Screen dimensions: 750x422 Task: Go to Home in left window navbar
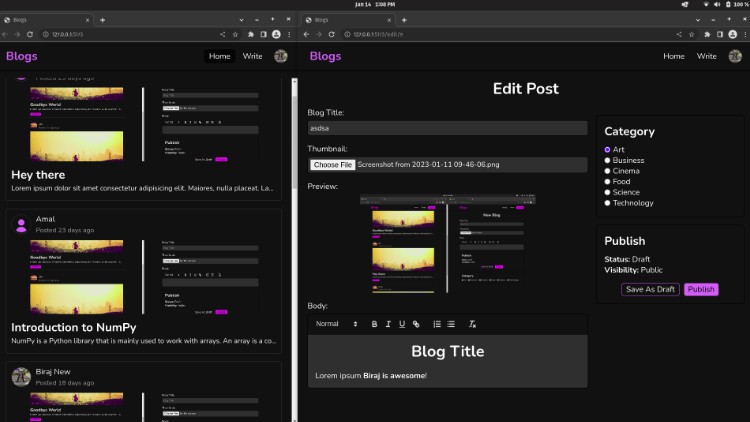[219, 56]
